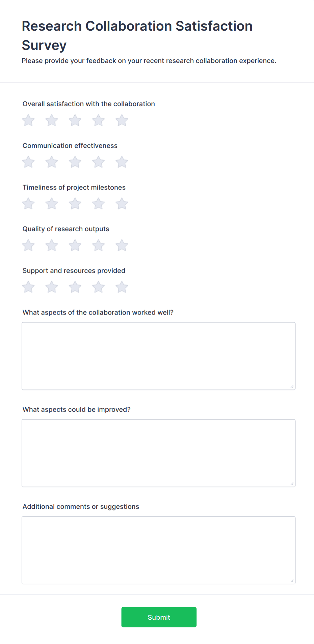This screenshot has width=314, height=644.
Task: Select 3 stars for communication effectiveness
Action: [x=75, y=162]
